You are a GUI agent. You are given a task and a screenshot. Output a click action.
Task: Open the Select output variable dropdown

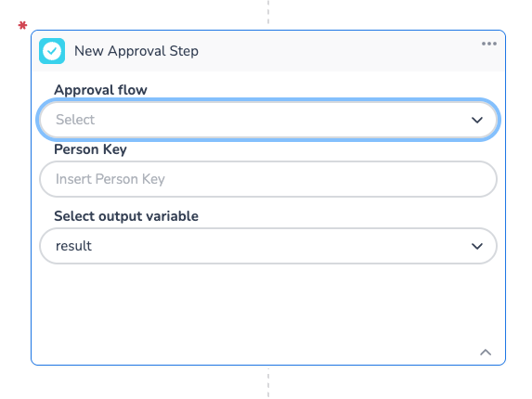268,246
